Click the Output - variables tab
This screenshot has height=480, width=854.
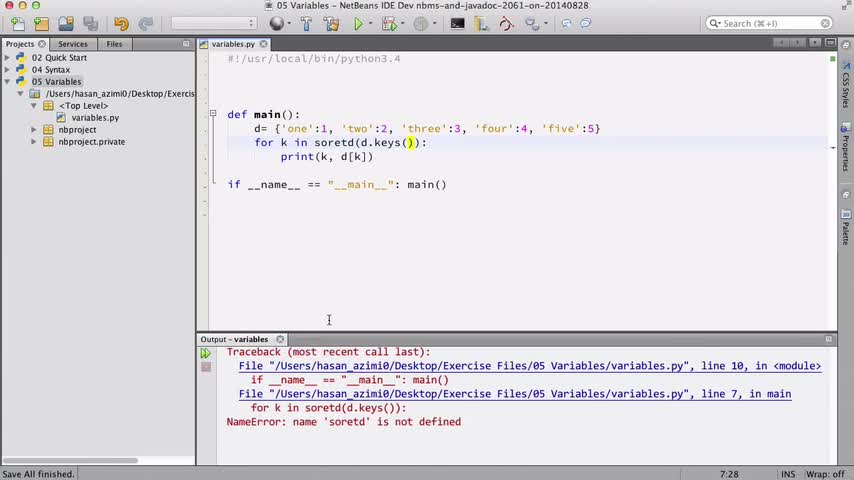(234, 339)
